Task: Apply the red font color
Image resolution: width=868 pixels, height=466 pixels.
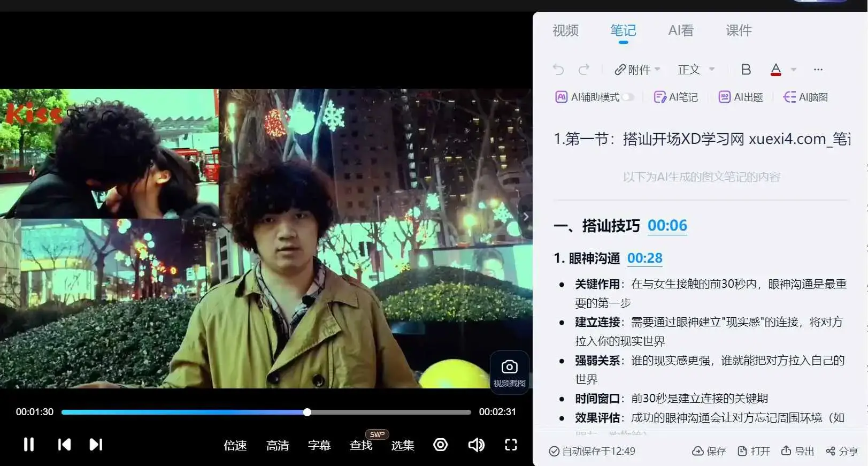Action: click(776, 70)
